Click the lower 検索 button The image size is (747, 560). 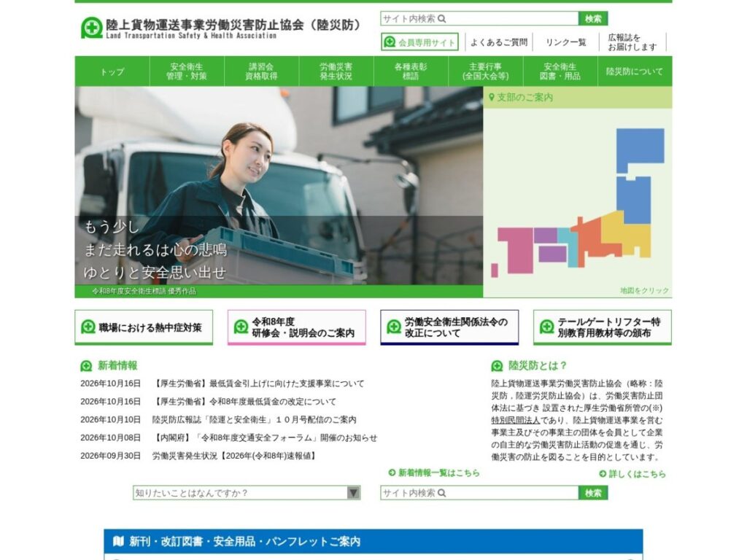point(593,493)
